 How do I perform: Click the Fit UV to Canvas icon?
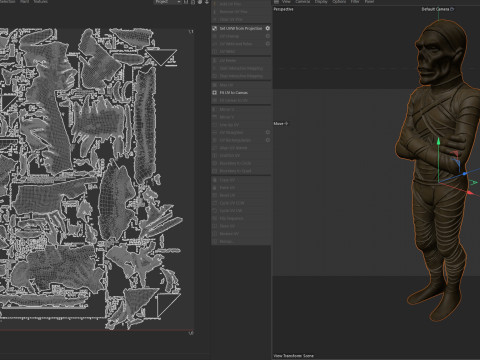click(215, 93)
